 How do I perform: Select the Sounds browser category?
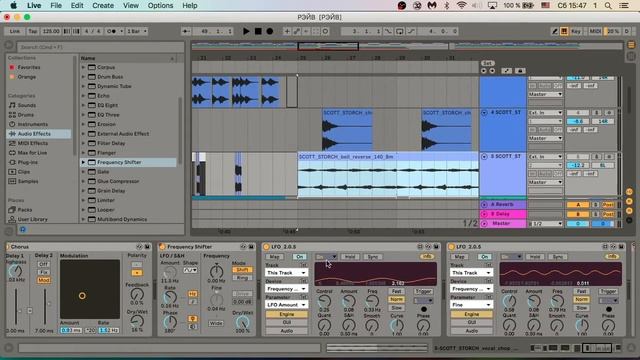(27, 105)
